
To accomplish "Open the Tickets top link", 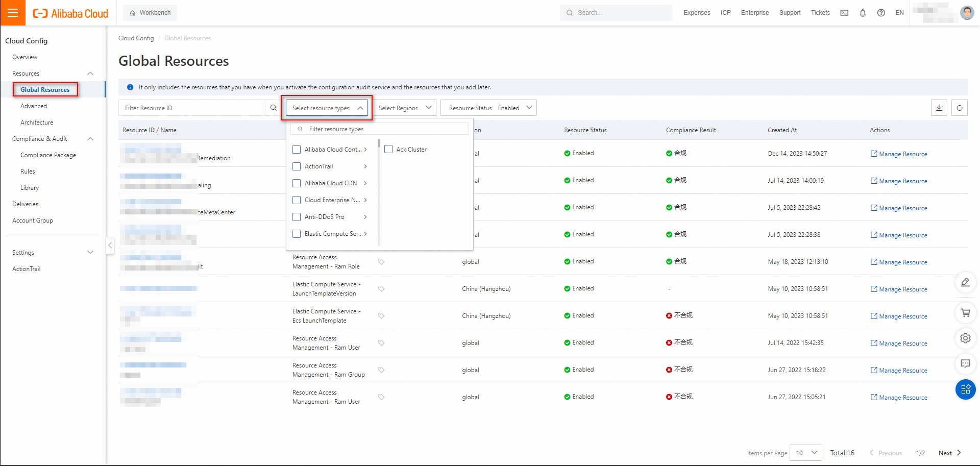I will pos(820,13).
